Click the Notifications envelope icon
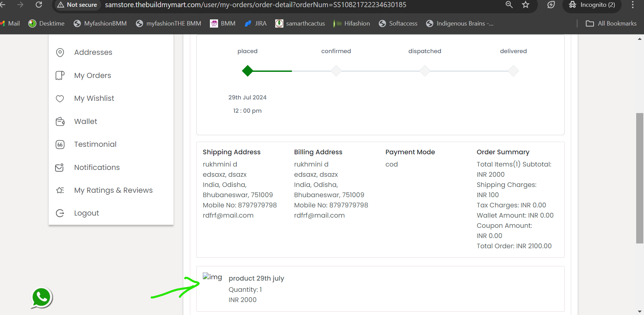Screen dimensions: 644x315 [60, 167]
